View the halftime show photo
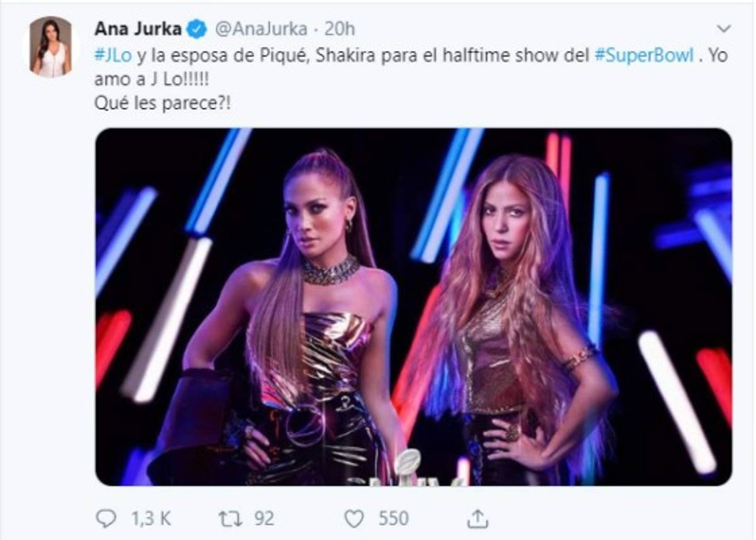The image size is (756, 540). tap(413, 306)
